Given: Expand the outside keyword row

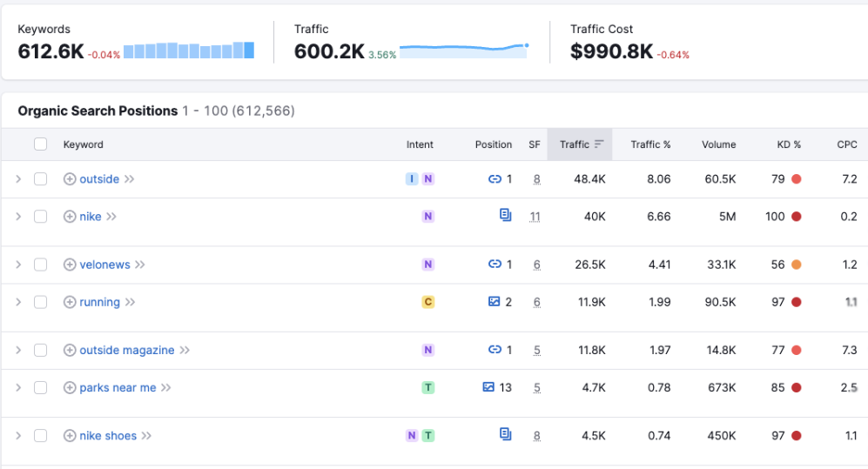Looking at the screenshot, I should point(18,179).
